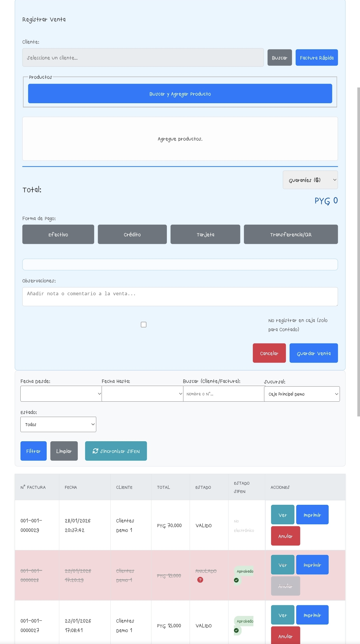Click the red Cancelar button
Viewport: 360px width, 644px height.
click(269, 353)
